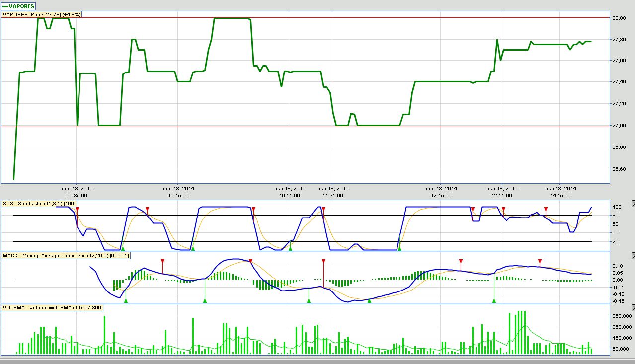Close the VOLEMA volume panel
Screen dimensions: 635x364
633,308
